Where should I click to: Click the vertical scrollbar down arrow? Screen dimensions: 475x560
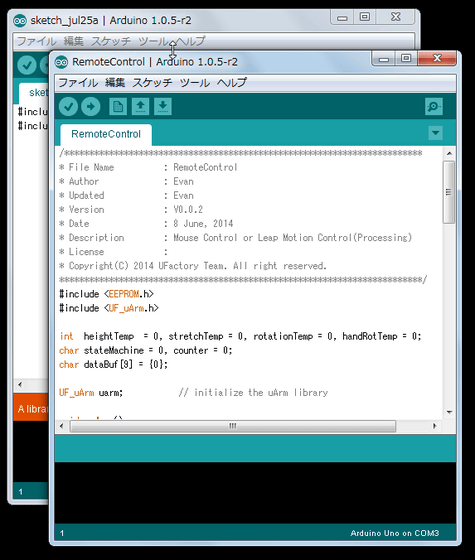coord(449,412)
